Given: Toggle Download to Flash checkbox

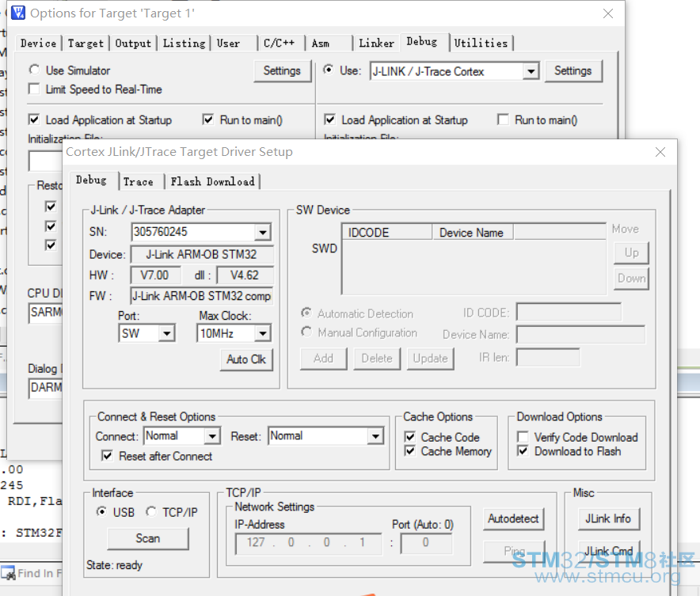Looking at the screenshot, I should pyautogui.click(x=523, y=451).
